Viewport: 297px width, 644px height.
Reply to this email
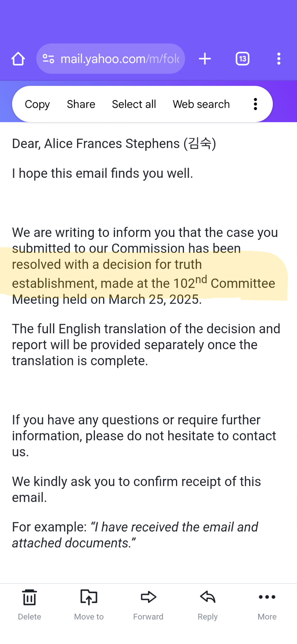tap(208, 598)
